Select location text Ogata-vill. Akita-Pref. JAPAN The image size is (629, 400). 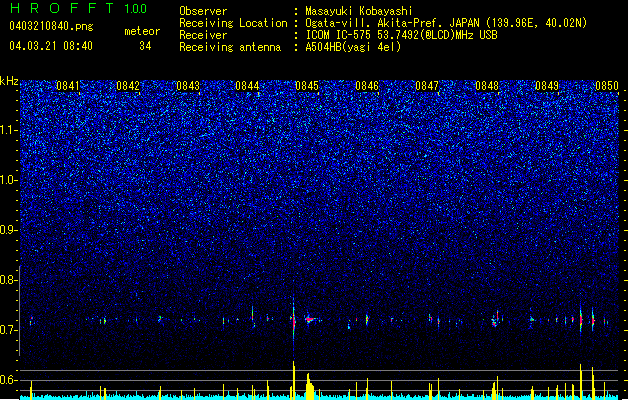click(x=394, y=23)
